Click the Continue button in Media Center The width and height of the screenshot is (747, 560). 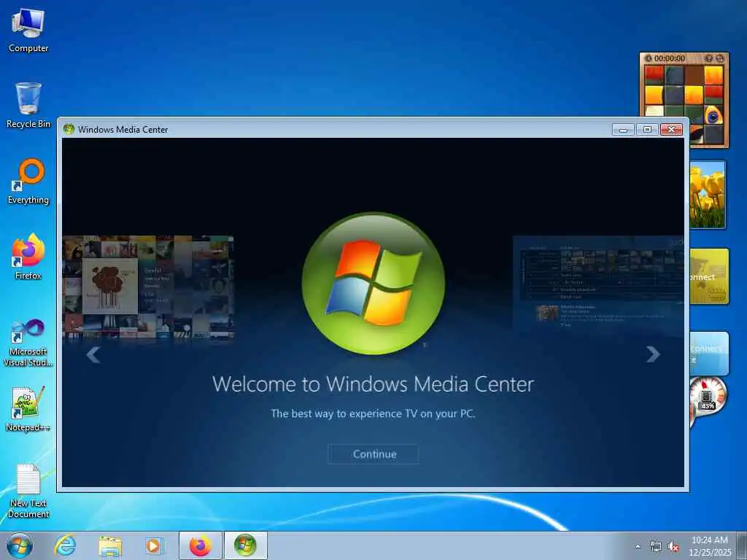373,454
